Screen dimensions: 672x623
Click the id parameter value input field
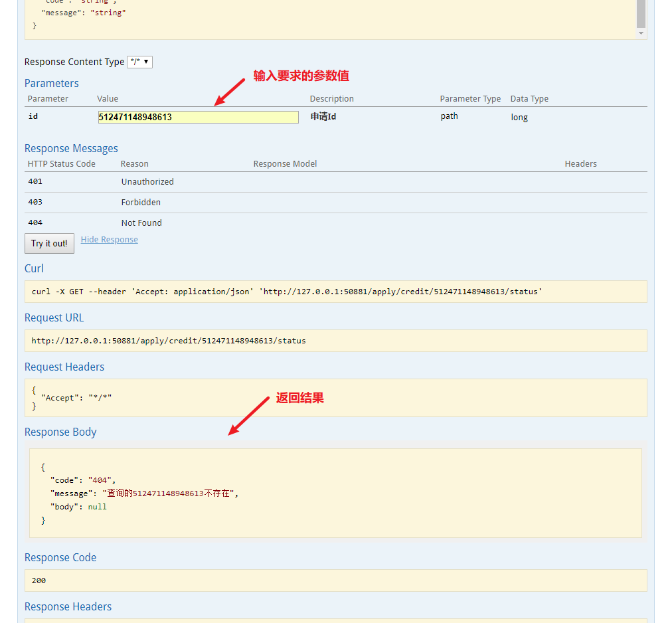click(x=198, y=117)
